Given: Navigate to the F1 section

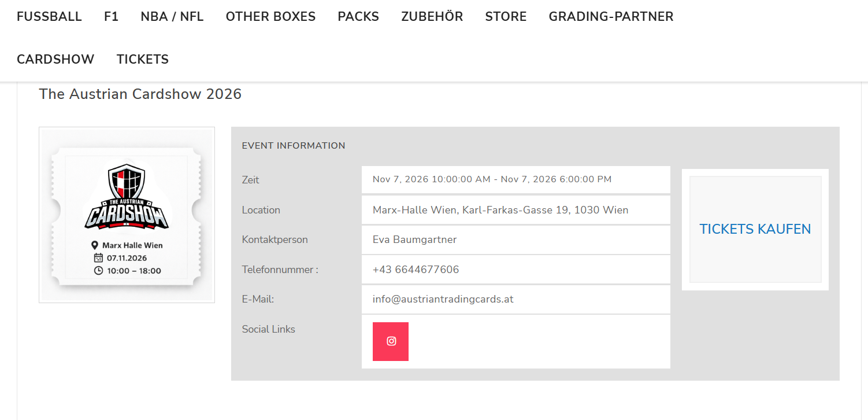Looking at the screenshot, I should click(111, 16).
